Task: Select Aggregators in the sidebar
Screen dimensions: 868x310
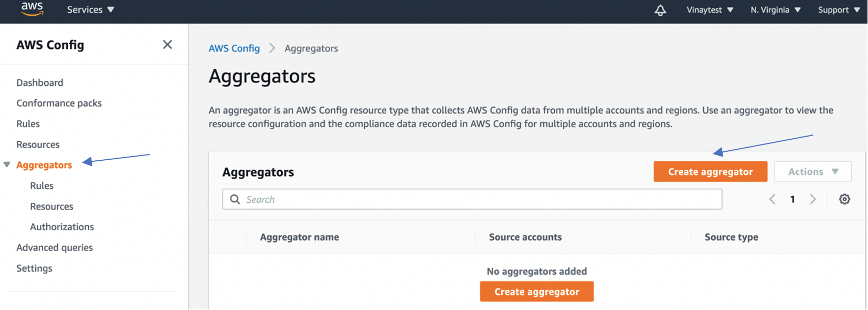Action: point(44,165)
